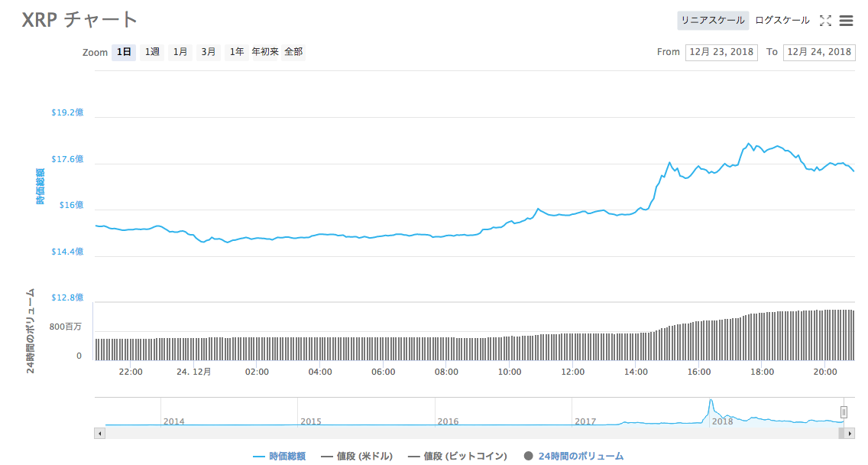Toggle 時価総額 series in legend
The image size is (868, 465).
click(x=279, y=457)
